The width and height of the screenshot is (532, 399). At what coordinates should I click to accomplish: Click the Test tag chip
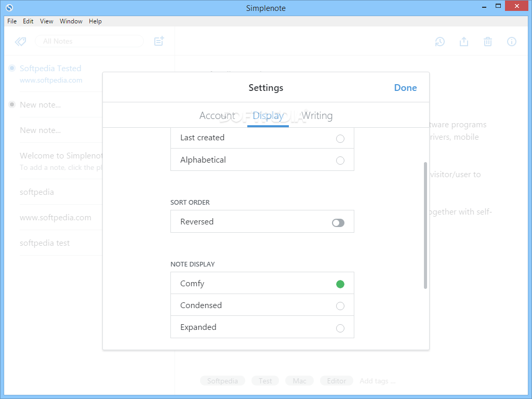pos(265,381)
